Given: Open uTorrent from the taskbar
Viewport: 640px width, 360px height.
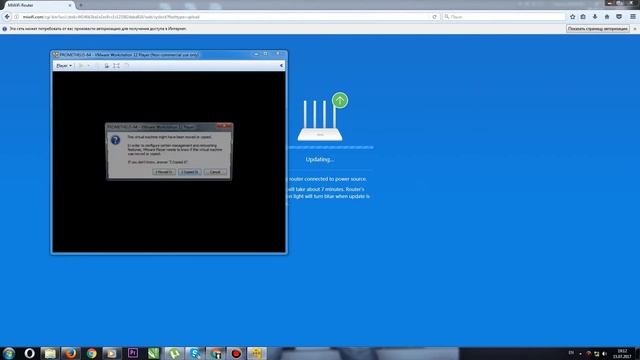Looking at the screenshot, I should coord(174,353).
